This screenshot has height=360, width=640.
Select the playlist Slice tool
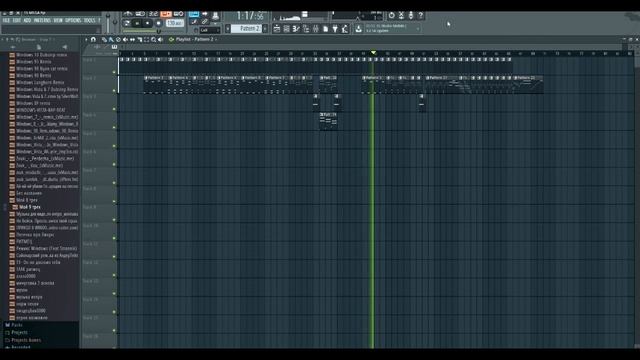(x=140, y=40)
